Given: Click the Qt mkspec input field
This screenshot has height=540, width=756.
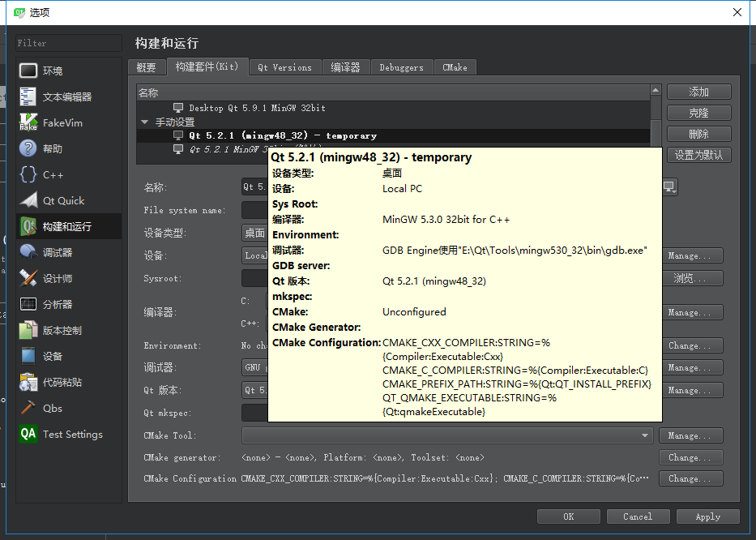Looking at the screenshot, I should tap(254, 413).
